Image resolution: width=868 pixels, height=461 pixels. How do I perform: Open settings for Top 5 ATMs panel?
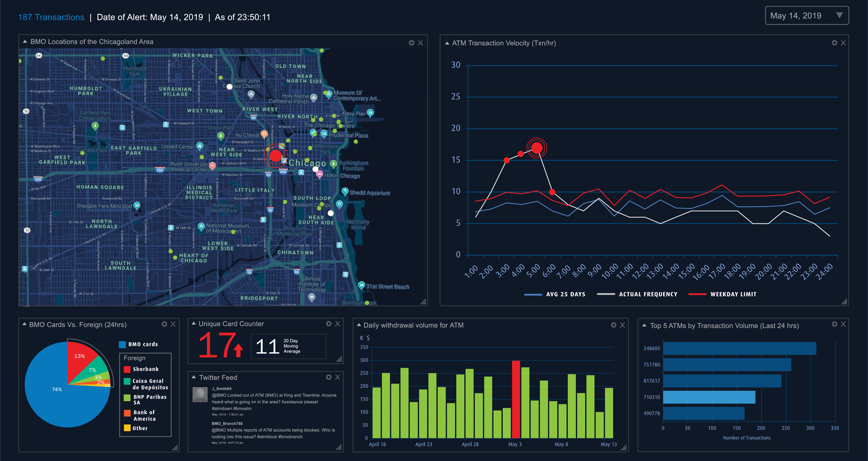point(834,324)
